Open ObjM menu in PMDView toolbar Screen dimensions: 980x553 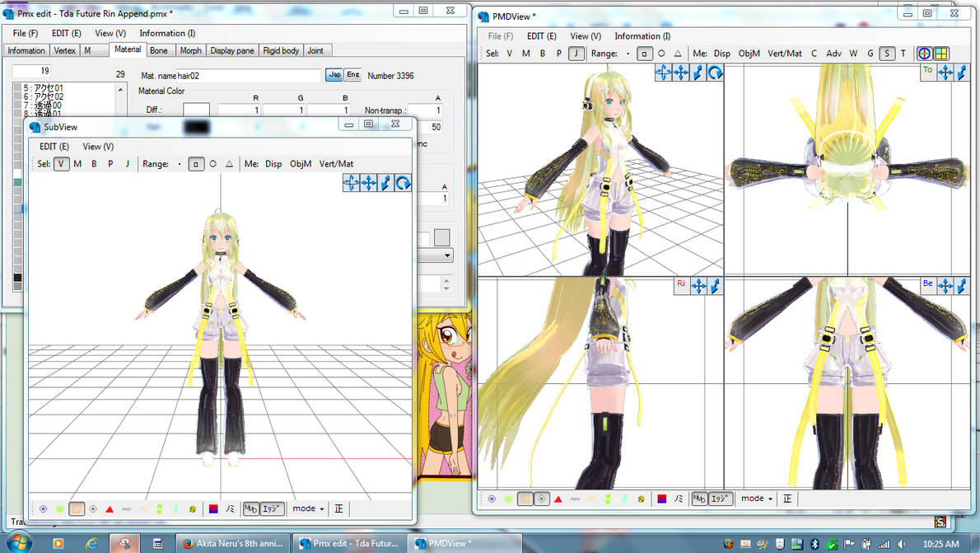749,54
